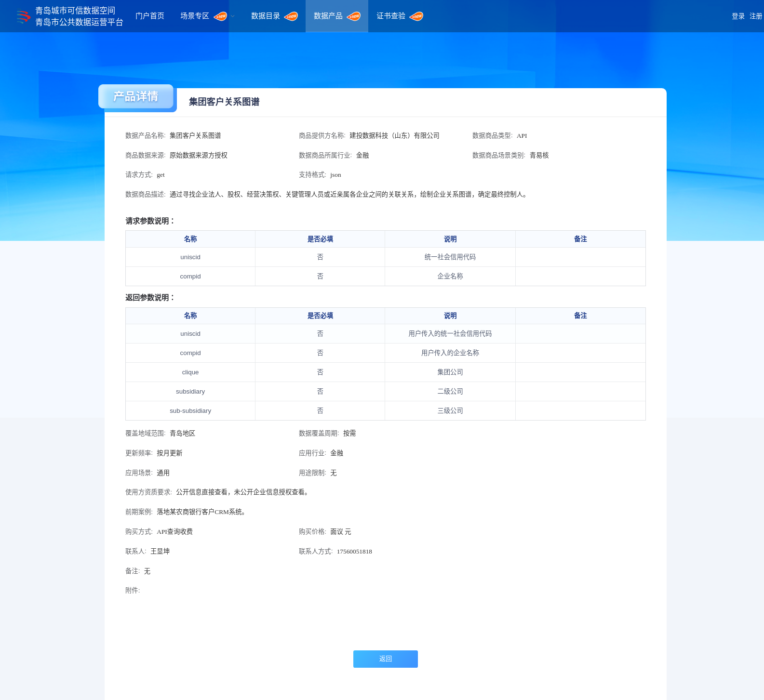Click supported format value json
The height and width of the screenshot is (700, 764).
tap(335, 175)
